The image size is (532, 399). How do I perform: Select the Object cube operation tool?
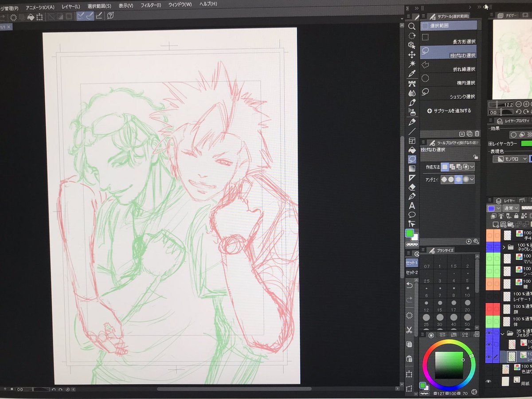[x=412, y=45]
